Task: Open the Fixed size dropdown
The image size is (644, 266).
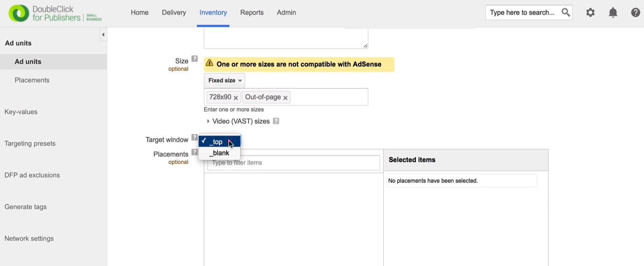Action: click(x=224, y=81)
